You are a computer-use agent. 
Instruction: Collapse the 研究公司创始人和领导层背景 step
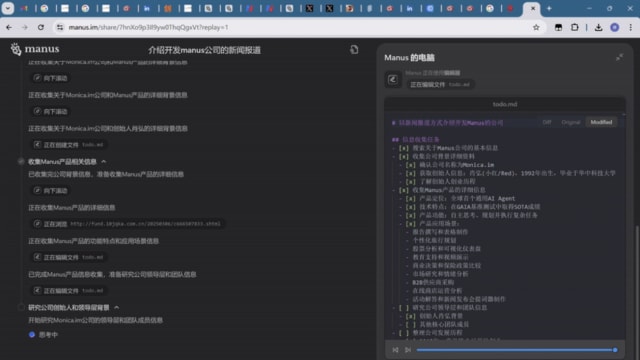117,307
